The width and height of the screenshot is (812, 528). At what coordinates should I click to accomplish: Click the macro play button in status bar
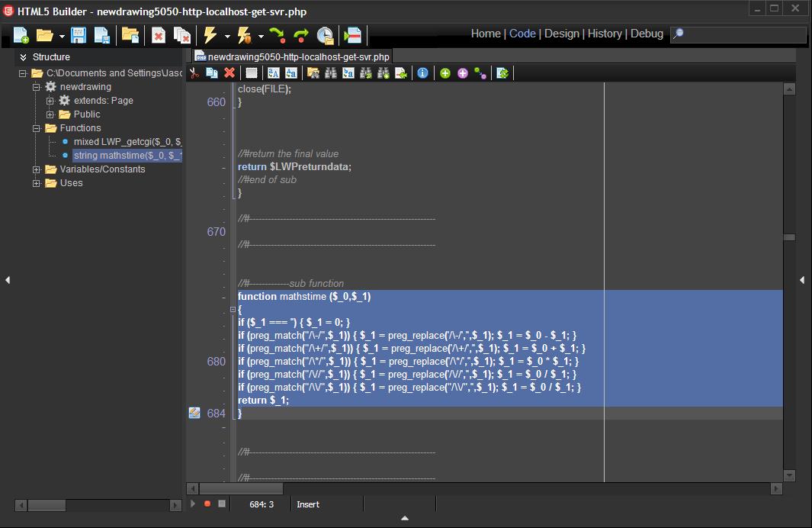pyautogui.click(x=193, y=504)
